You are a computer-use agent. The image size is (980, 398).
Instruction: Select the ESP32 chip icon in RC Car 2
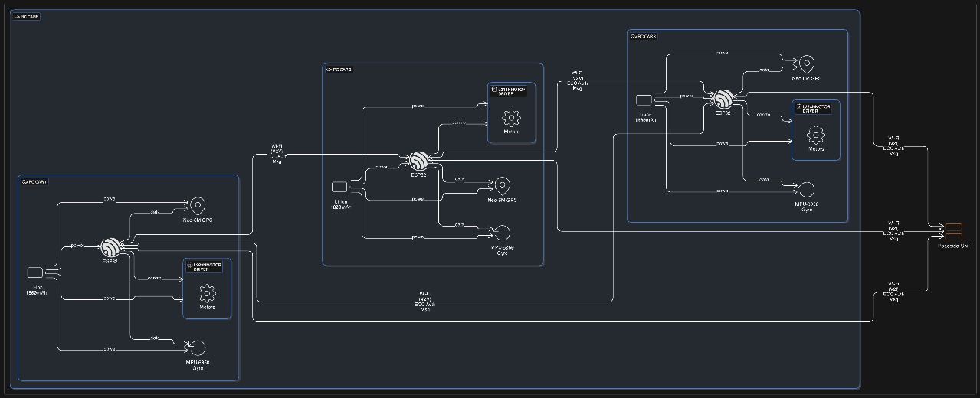coord(418,161)
